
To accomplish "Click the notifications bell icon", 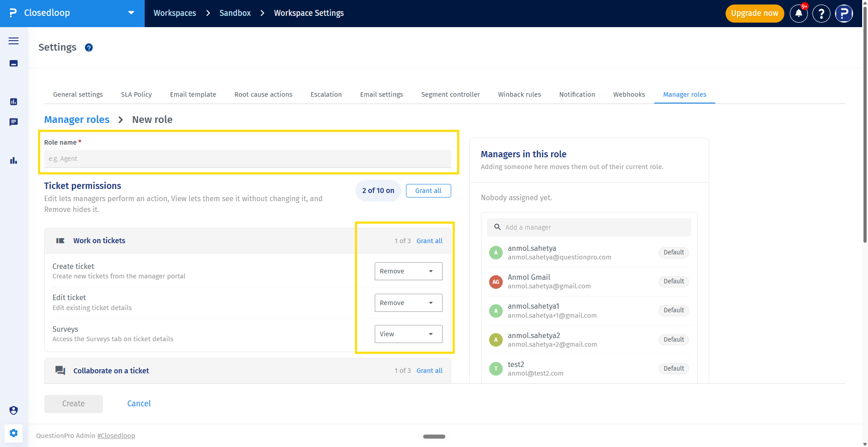I will (799, 14).
